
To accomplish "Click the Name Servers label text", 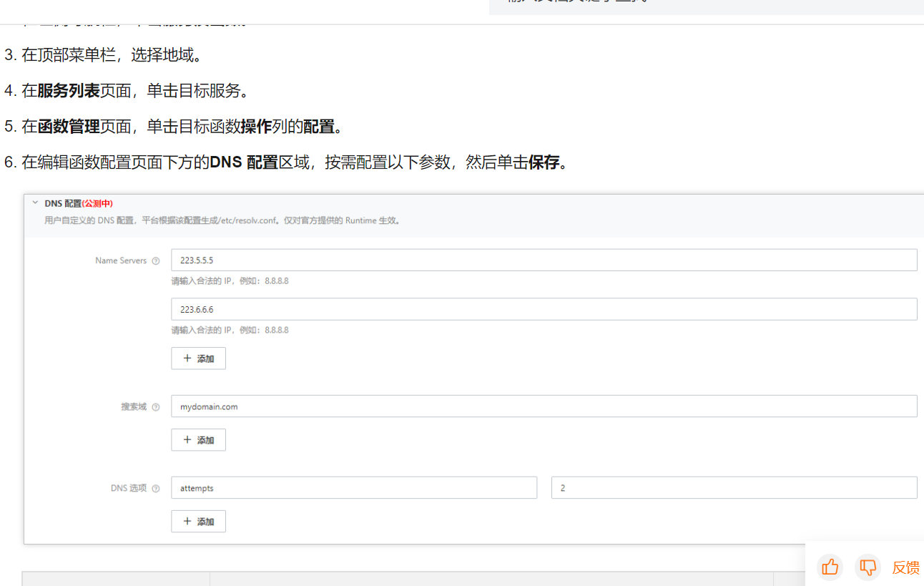I will pyautogui.click(x=121, y=261).
